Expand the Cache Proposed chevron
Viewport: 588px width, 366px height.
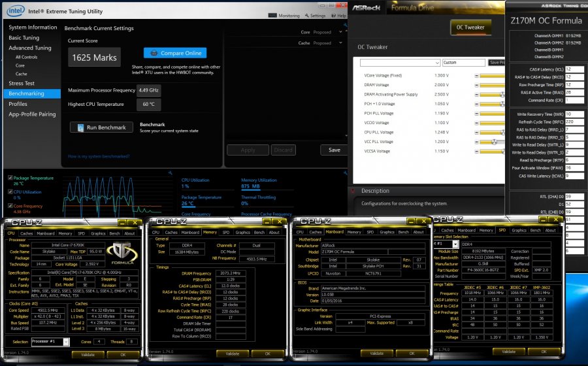coord(340,42)
